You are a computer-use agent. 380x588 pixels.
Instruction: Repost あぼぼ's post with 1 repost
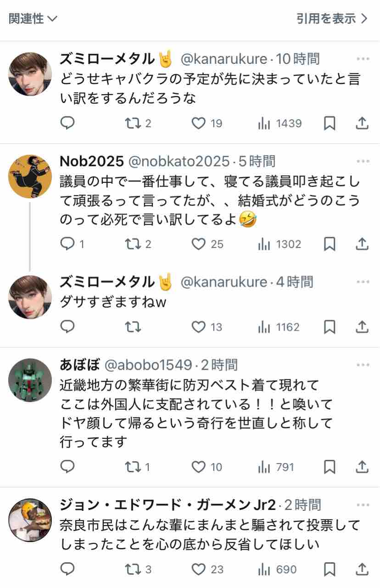[x=138, y=467]
